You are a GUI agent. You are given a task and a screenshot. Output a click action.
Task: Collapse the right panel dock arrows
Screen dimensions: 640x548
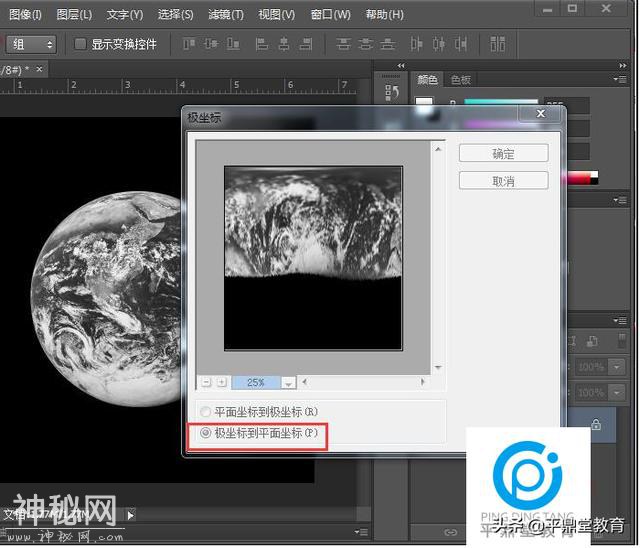click(622, 66)
